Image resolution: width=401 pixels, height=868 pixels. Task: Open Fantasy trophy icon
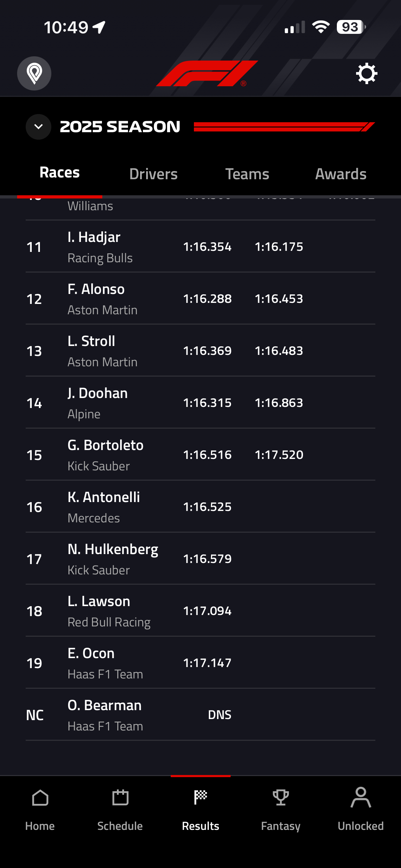tap(281, 798)
